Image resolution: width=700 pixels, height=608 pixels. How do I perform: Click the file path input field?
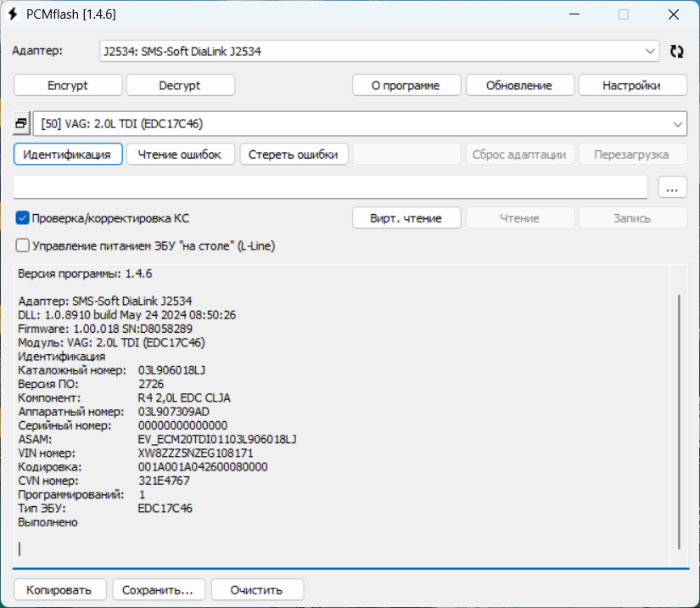tap(331, 188)
